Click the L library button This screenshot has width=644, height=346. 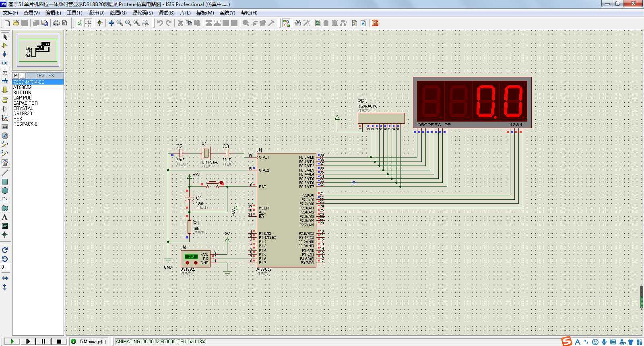(23, 75)
